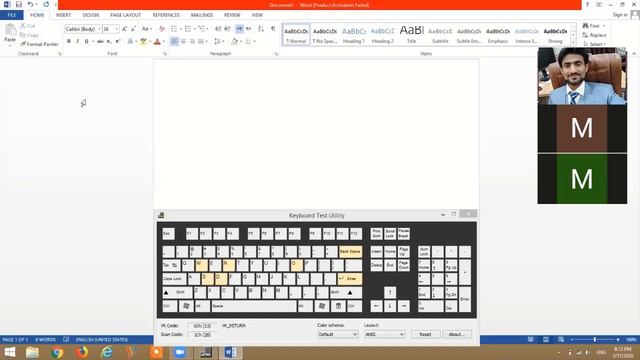The width and height of the screenshot is (640, 360).
Task: Apply the No Spacing style
Action: click(325, 35)
